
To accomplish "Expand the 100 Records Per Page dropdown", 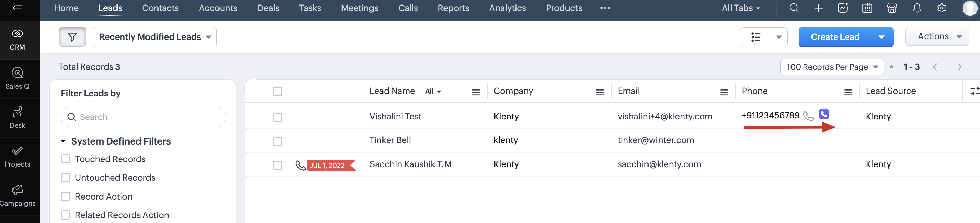I will [x=831, y=67].
